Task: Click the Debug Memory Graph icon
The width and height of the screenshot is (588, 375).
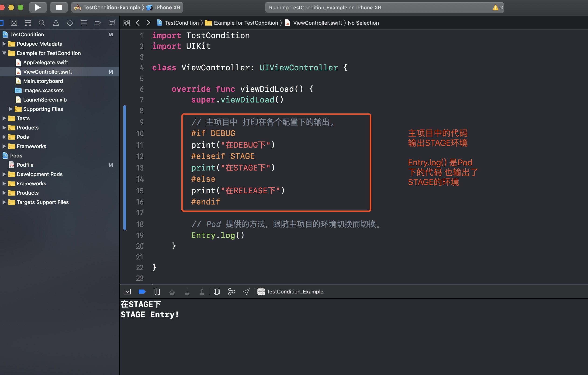Action: 231,292
